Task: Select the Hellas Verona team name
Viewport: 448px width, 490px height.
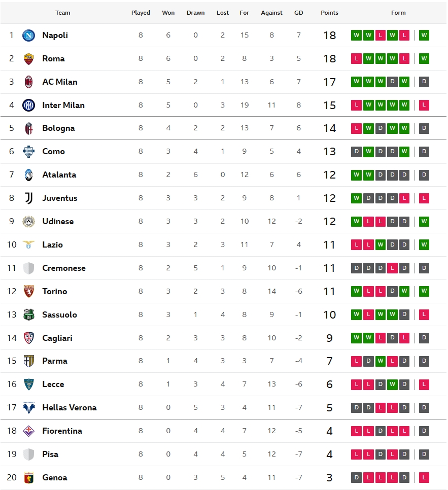Action: pyautogui.click(x=70, y=408)
